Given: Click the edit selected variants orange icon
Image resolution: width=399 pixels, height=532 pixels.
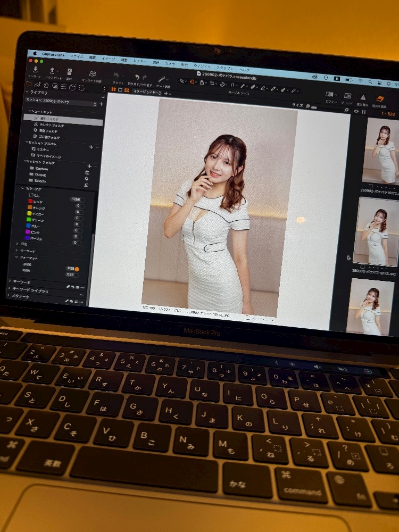Looking at the screenshot, I should (380, 99).
